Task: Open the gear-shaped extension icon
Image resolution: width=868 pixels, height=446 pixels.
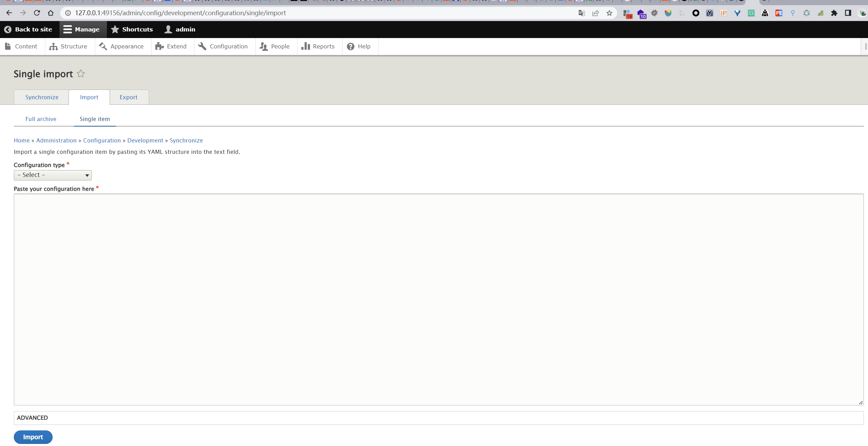Action: 655,13
